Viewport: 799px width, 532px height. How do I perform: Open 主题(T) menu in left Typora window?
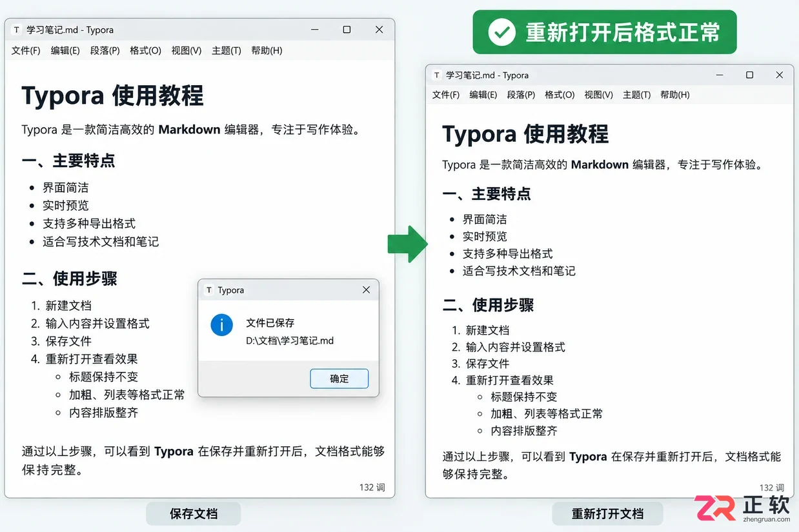pyautogui.click(x=227, y=50)
